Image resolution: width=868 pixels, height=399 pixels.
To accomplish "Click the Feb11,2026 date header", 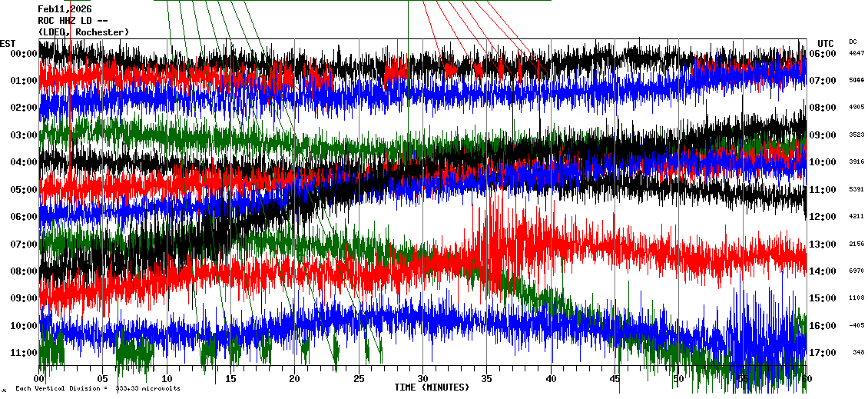I will [65, 9].
